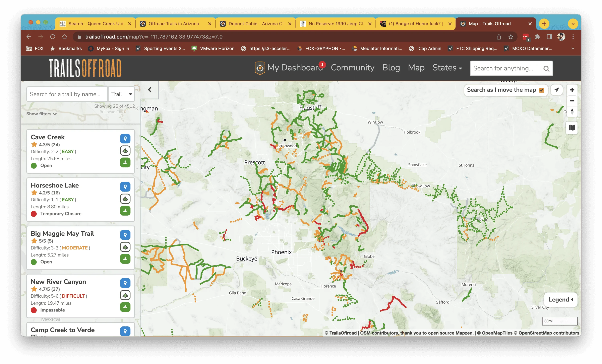
Task: Share this page from the address bar
Action: pos(499,37)
